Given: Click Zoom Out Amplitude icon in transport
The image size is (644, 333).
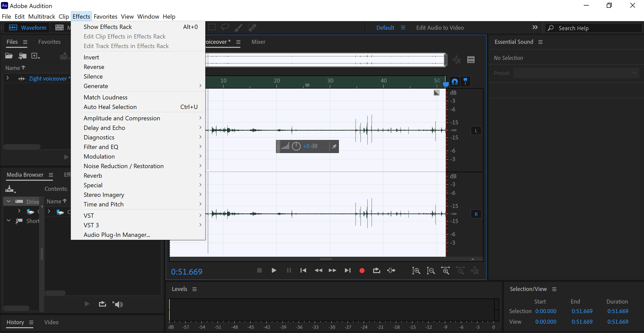Looking at the screenshot, I should 431,271.
